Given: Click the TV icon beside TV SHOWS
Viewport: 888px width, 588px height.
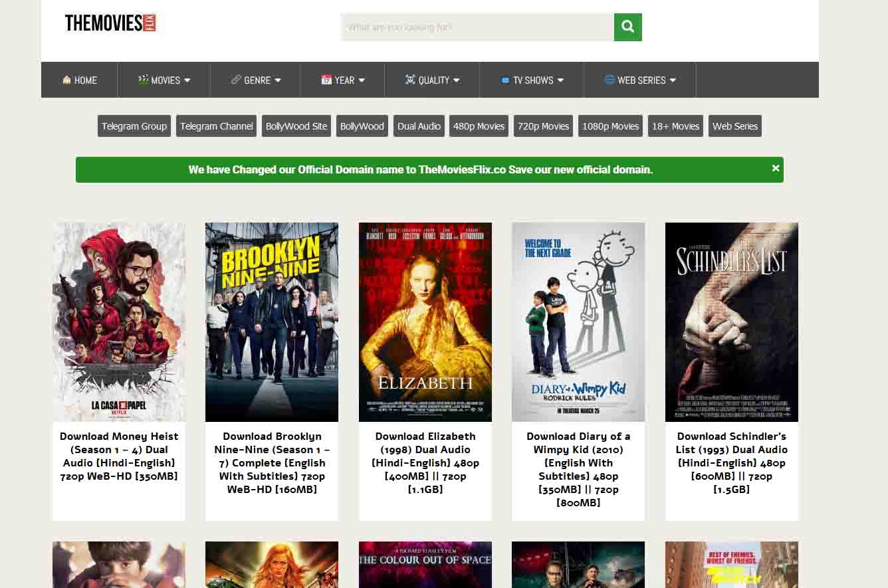Looking at the screenshot, I should 505,80.
